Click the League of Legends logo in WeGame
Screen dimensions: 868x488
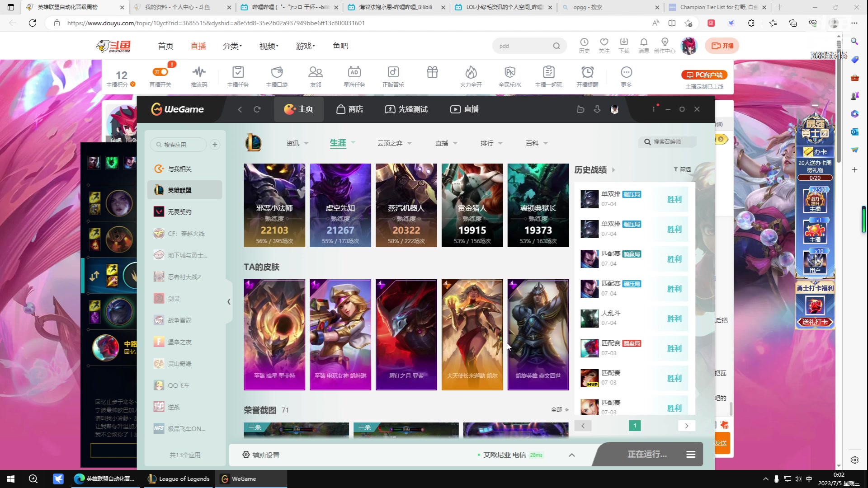[x=253, y=143]
